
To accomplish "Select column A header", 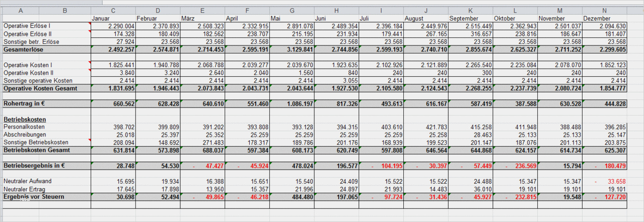I will tap(20, 10).
